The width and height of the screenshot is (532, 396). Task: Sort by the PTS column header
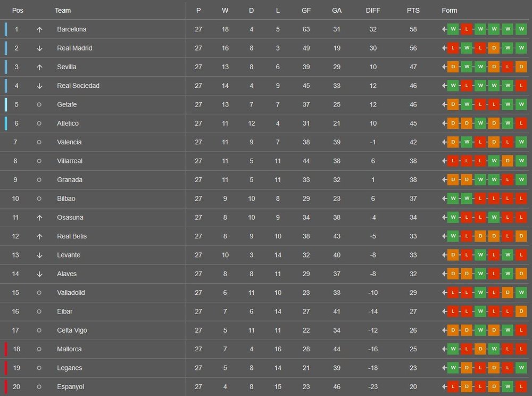pos(413,11)
